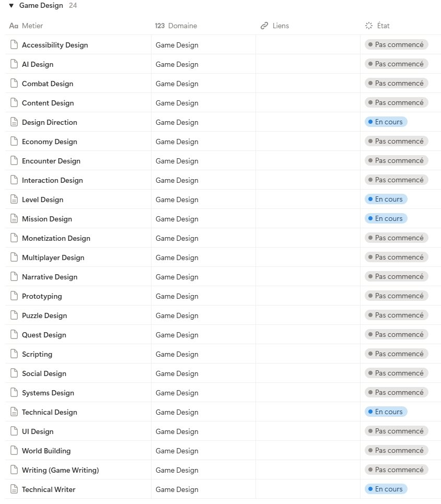Screen dimensions: 441x504
Task: Open the Mission Design page
Action: (x=47, y=219)
